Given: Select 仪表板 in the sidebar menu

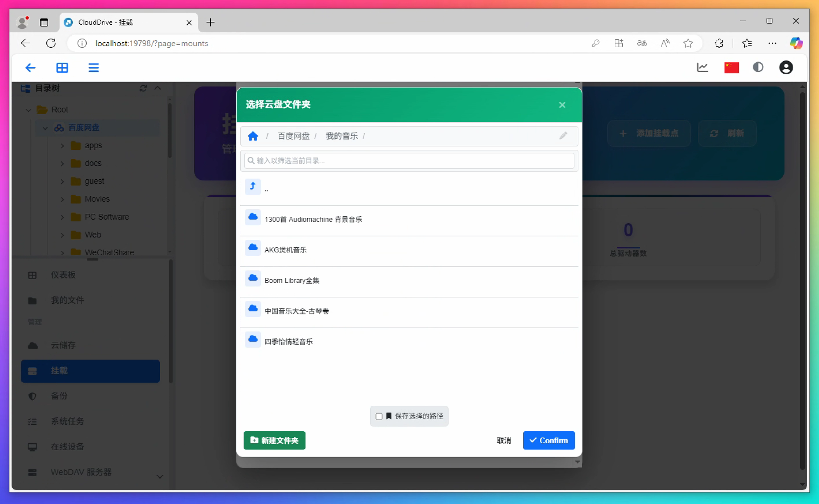Looking at the screenshot, I should pos(63,275).
